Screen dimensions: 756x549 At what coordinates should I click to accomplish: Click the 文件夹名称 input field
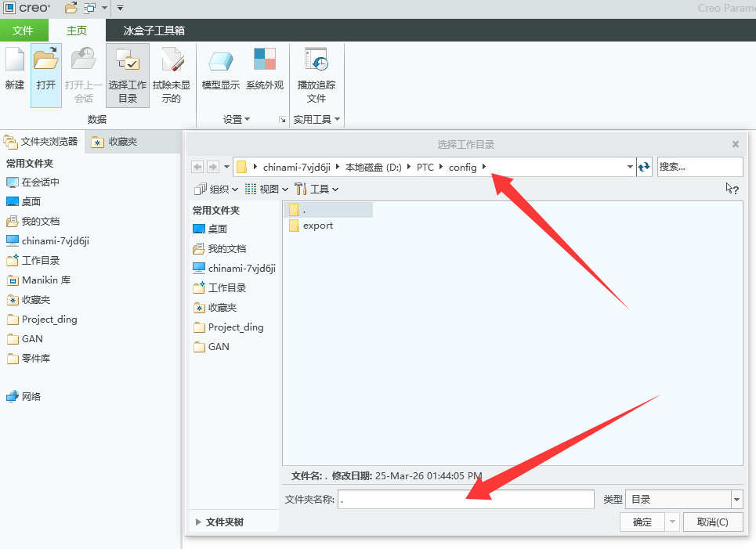(465, 500)
